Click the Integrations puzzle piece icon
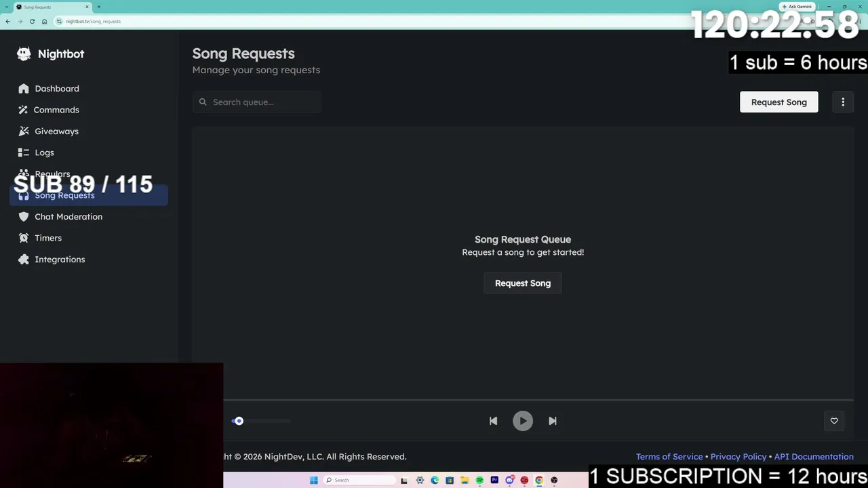 click(24, 260)
